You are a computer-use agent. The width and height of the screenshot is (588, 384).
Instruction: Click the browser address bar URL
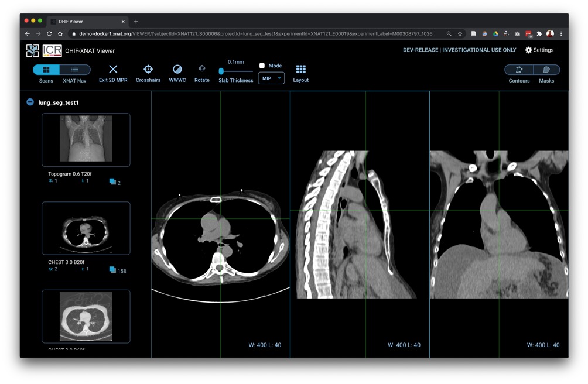[252, 34]
